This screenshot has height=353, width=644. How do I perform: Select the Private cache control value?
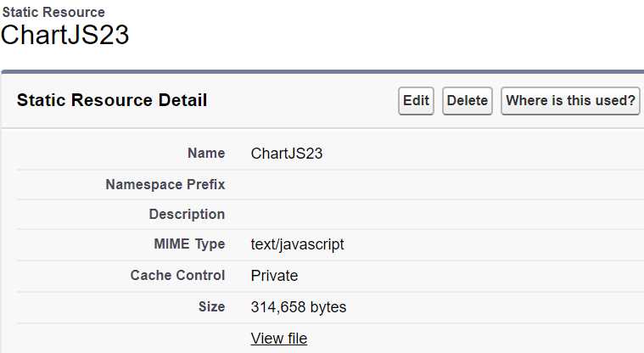[x=274, y=276]
